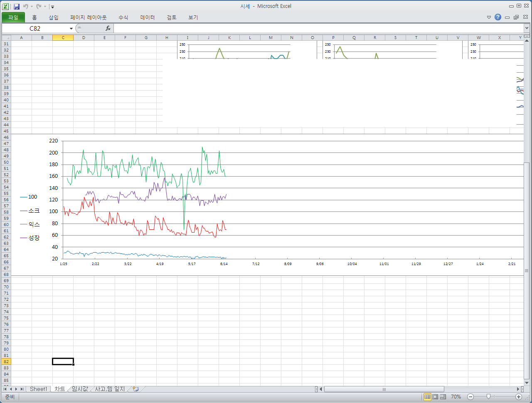Open Customize Quick Access Toolbar dropdown
This screenshot has height=403, width=532.
click(x=52, y=7)
